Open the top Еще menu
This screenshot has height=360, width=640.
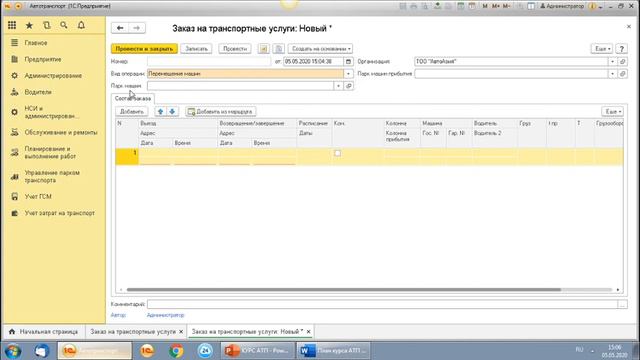602,49
